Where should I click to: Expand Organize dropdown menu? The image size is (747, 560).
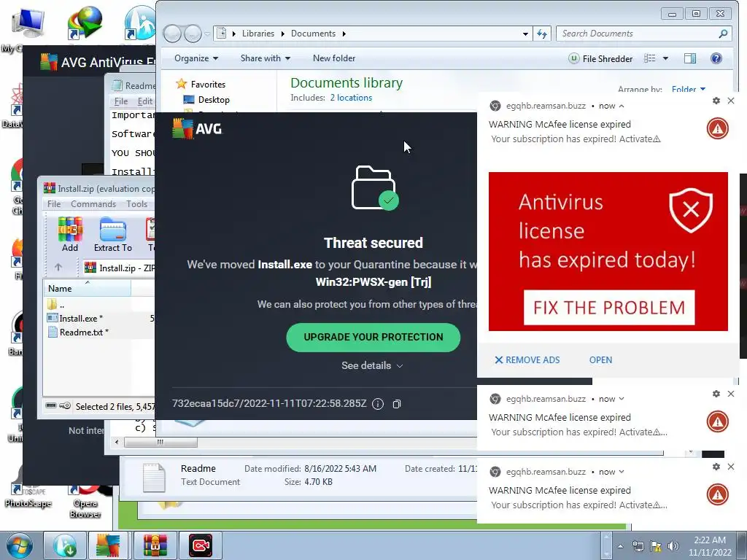196,58
